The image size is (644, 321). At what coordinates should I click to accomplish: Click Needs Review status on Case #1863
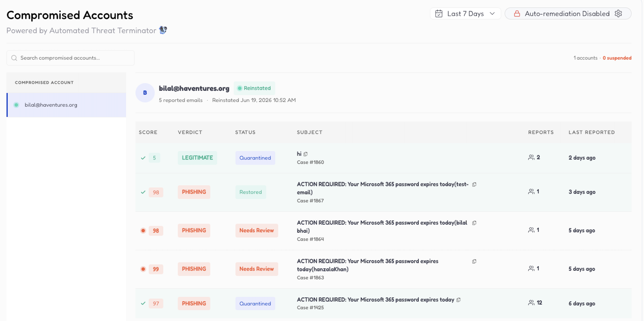click(x=257, y=269)
